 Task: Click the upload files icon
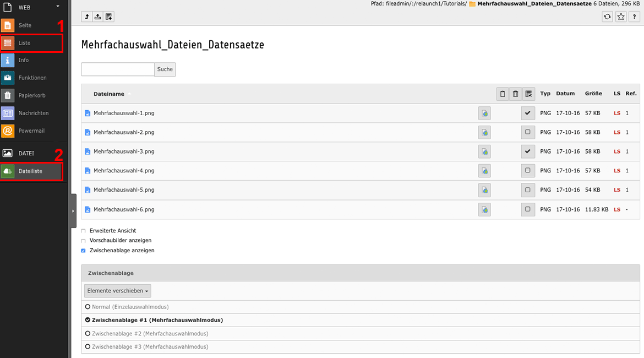point(97,17)
